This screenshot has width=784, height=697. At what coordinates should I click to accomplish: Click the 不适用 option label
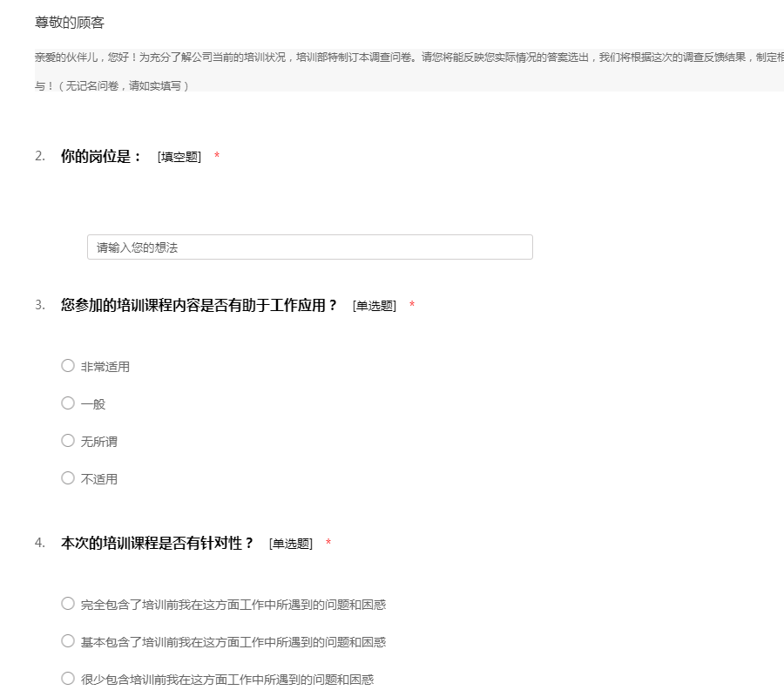pyautogui.click(x=99, y=479)
